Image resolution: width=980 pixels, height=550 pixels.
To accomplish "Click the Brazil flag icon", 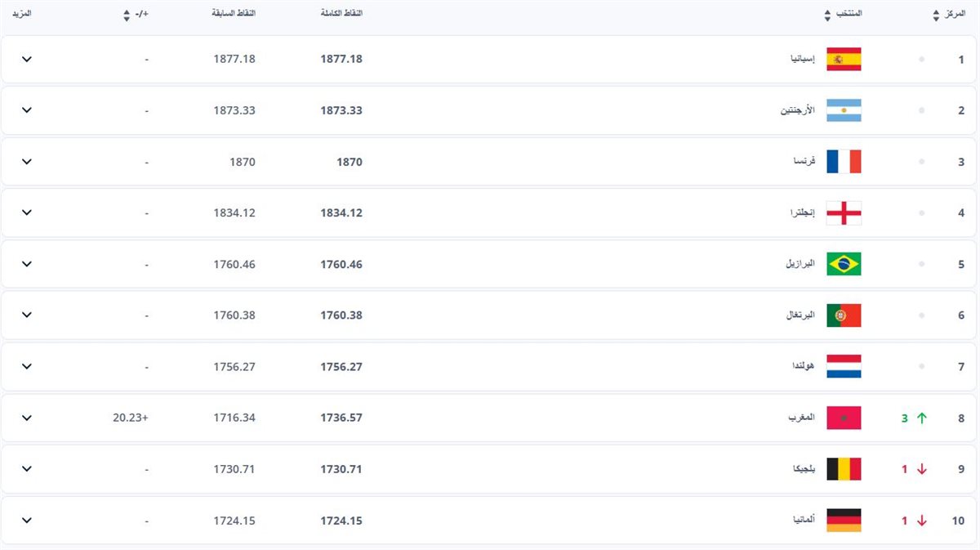I will (844, 264).
